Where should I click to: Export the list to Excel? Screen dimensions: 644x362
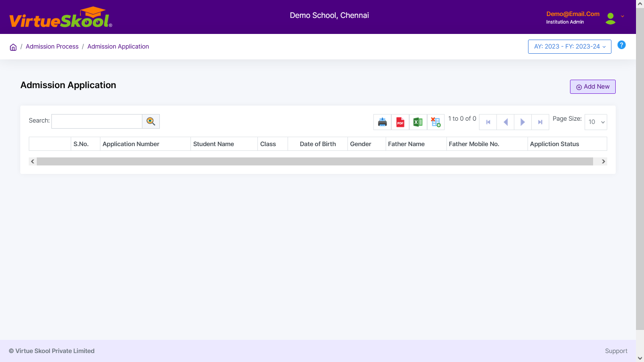418,122
